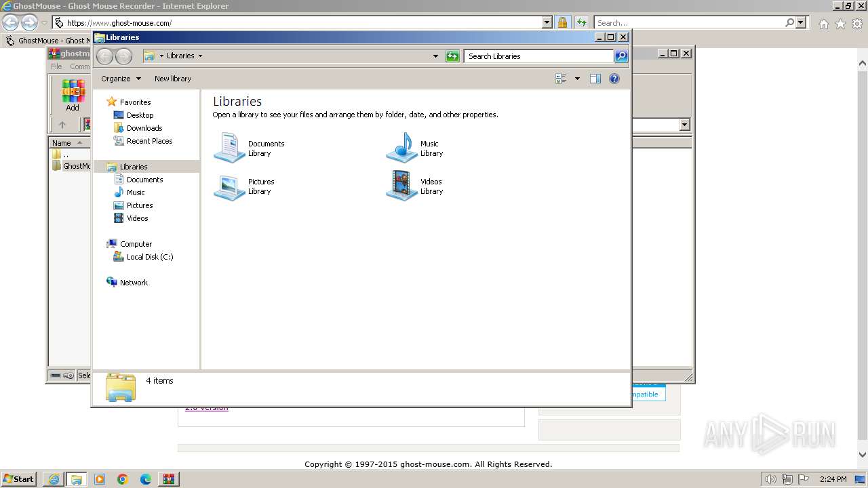This screenshot has height=488, width=868.
Task: Click the New library button
Action: coord(173,79)
